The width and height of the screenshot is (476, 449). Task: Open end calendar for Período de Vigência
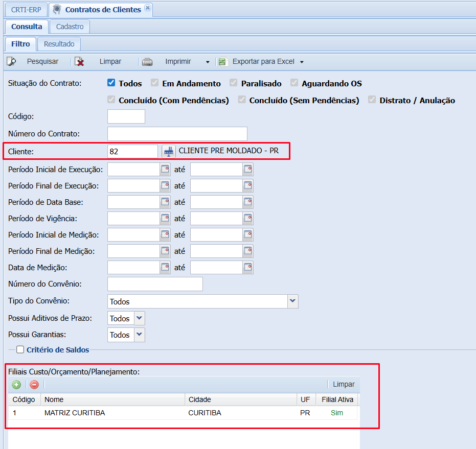(248, 219)
